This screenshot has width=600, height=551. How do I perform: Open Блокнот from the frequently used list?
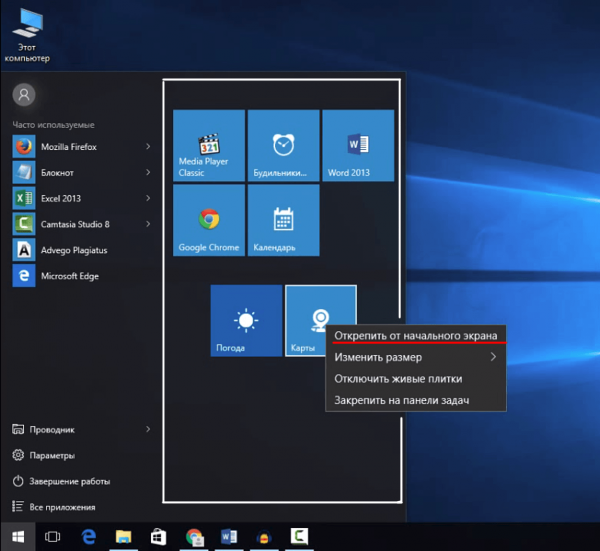tap(82, 173)
